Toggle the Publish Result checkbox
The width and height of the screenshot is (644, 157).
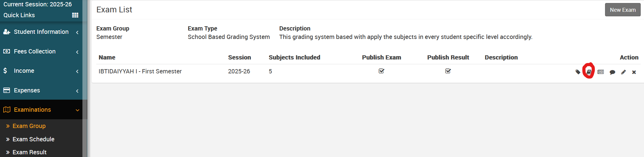(x=448, y=71)
